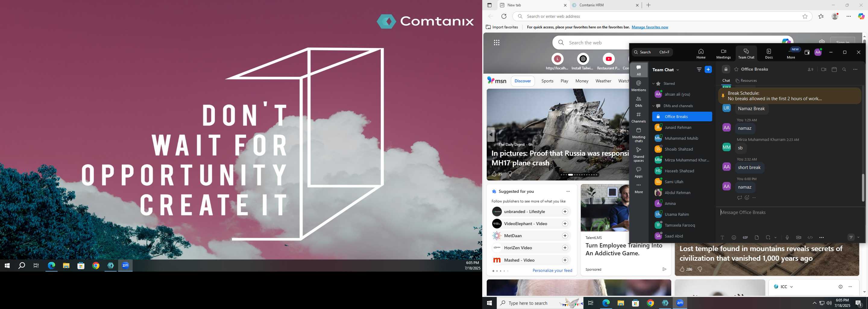
Task: Switch to the Resources tab in Office Breaks
Action: click(x=746, y=81)
